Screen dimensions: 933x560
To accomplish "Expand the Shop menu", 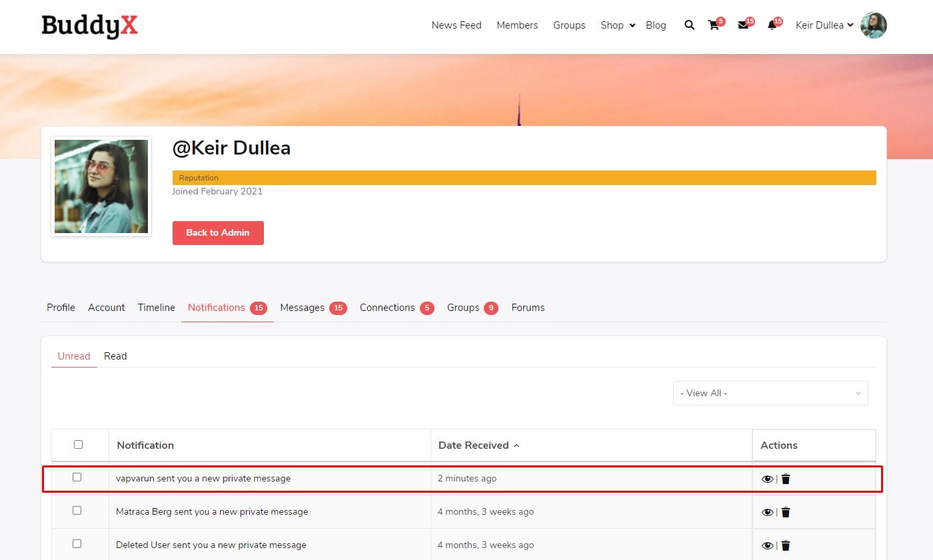I will [x=617, y=25].
